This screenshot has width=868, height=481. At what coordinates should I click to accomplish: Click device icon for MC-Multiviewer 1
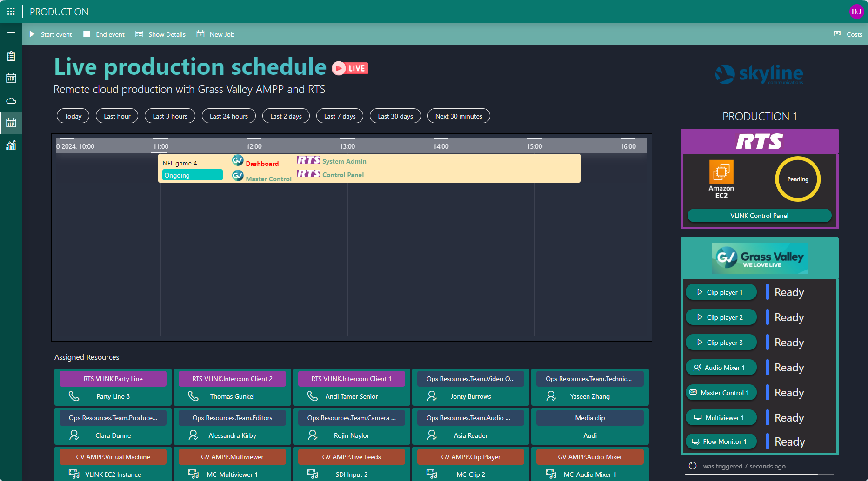[x=193, y=474]
